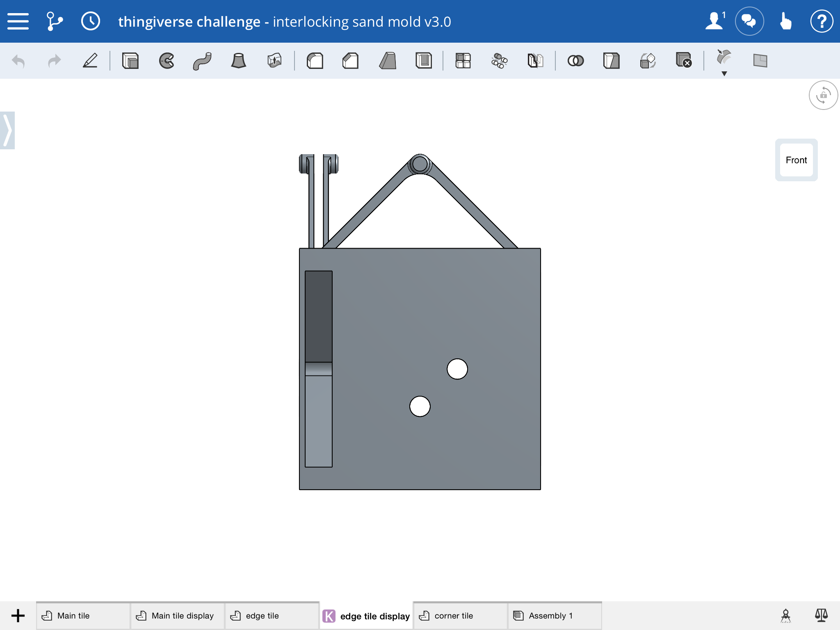Select the lower round hole in model
This screenshot has width=840, height=630.
pyautogui.click(x=420, y=406)
